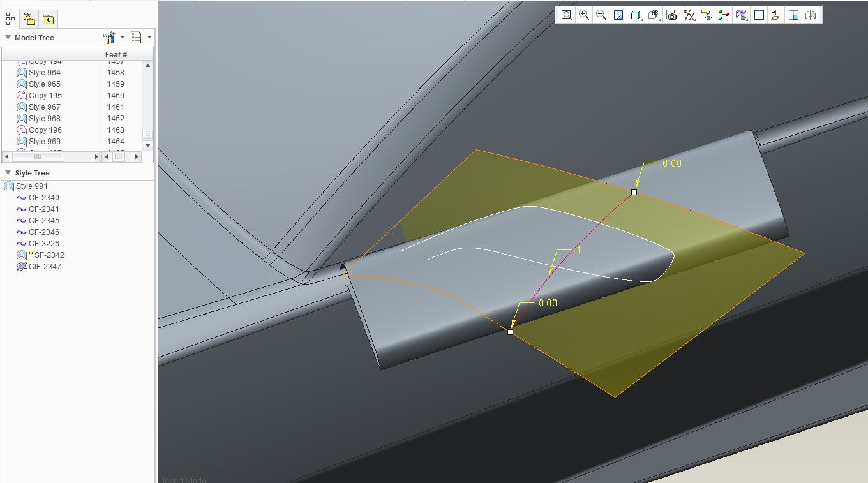Click feature number 1464

[116, 142]
